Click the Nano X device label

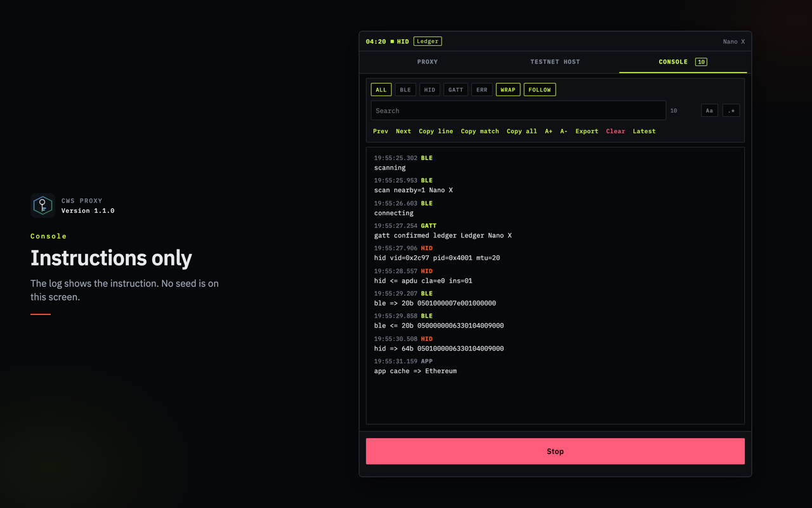tap(734, 42)
